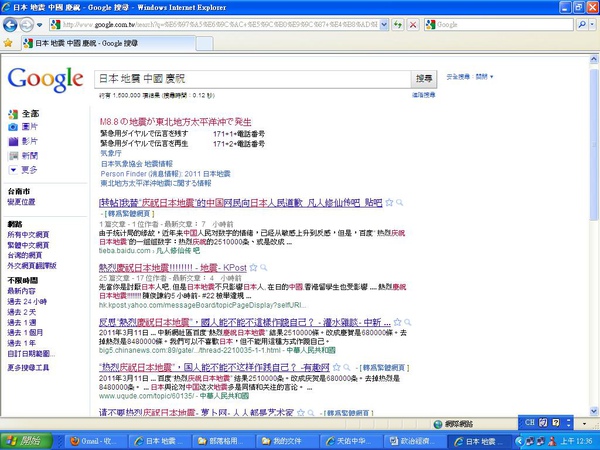Open a new blank tab
Screen dimensions: 600x450
pyautogui.click(x=204, y=44)
